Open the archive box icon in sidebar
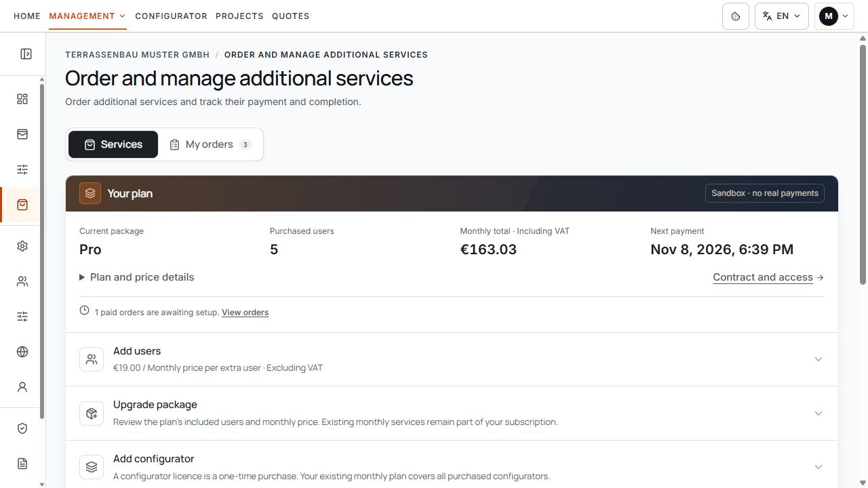The image size is (868, 488). pos(22,134)
